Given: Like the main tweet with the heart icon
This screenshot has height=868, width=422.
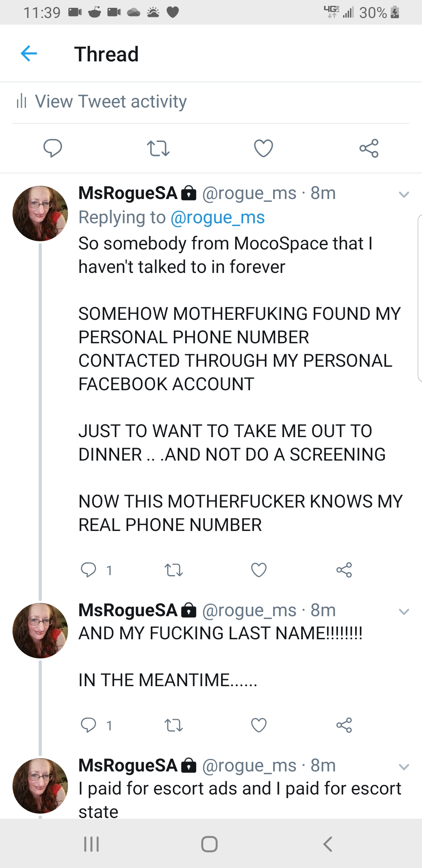Looking at the screenshot, I should coord(263,148).
